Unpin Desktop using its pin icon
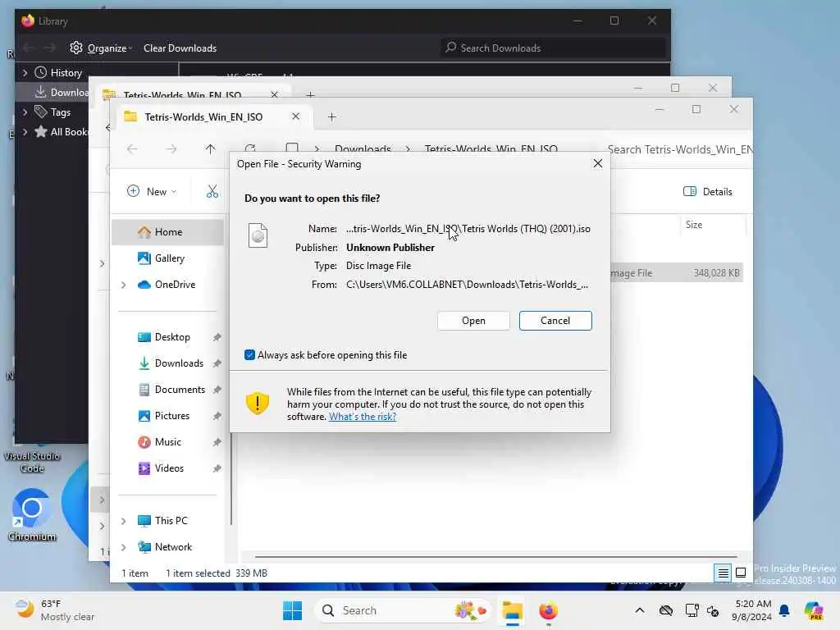Image resolution: width=840 pixels, height=630 pixels. click(217, 337)
